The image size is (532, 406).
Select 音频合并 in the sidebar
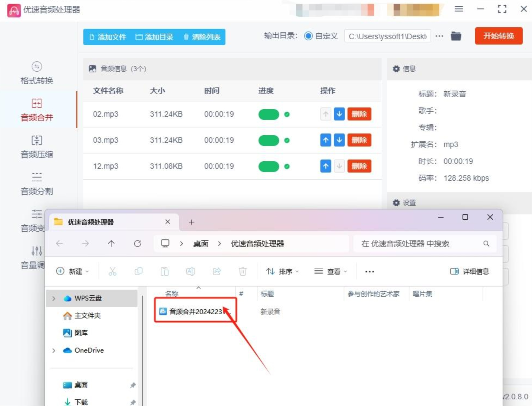pos(37,110)
